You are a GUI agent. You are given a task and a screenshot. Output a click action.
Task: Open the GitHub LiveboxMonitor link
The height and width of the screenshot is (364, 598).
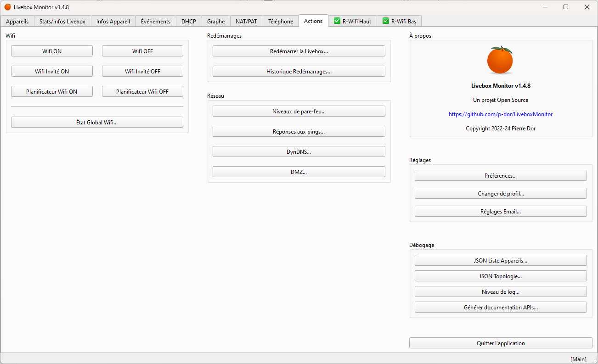[501, 114]
